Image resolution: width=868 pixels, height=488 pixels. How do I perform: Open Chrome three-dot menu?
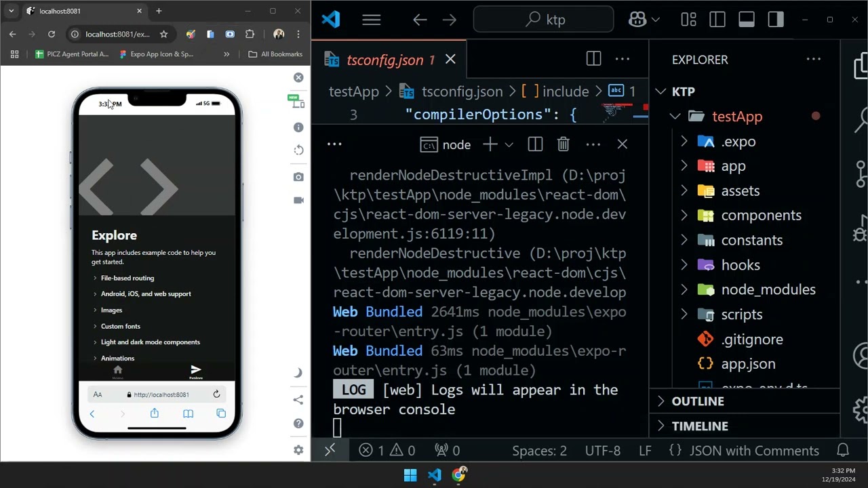tap(298, 34)
